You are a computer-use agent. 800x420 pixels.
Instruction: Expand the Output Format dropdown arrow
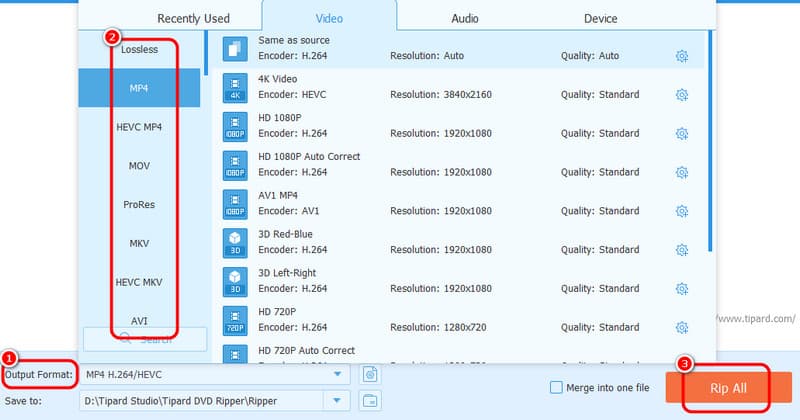click(337, 374)
